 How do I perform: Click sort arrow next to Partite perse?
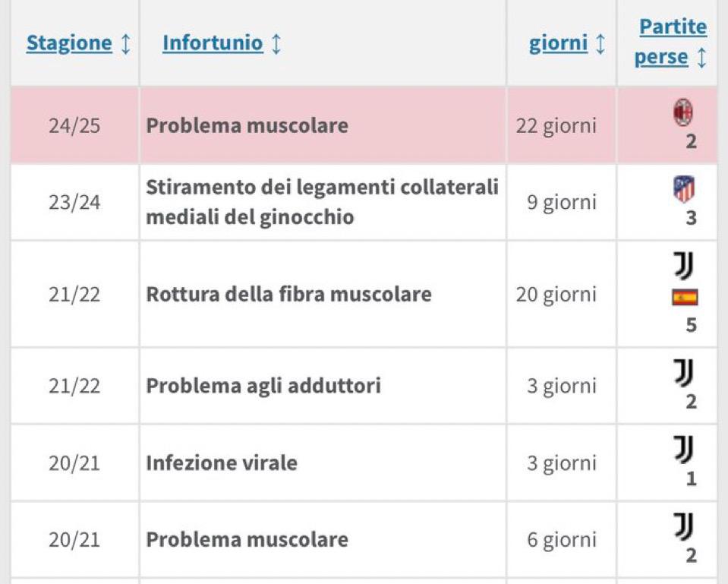[x=701, y=58]
